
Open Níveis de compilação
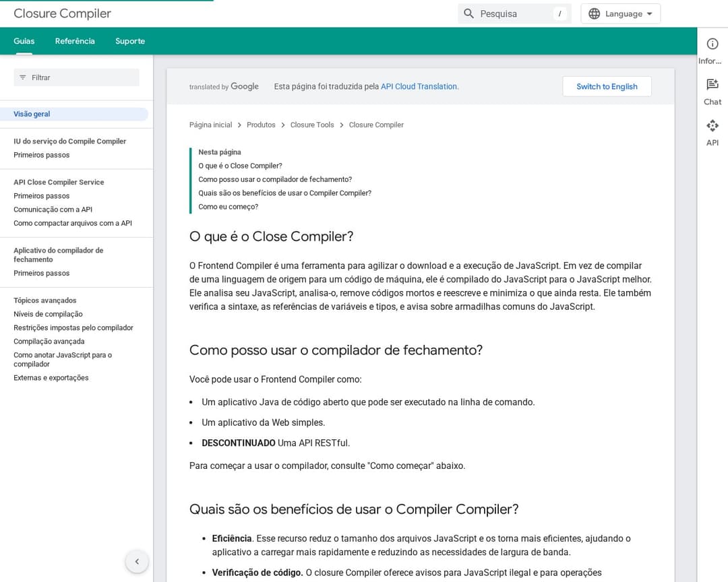click(x=48, y=314)
